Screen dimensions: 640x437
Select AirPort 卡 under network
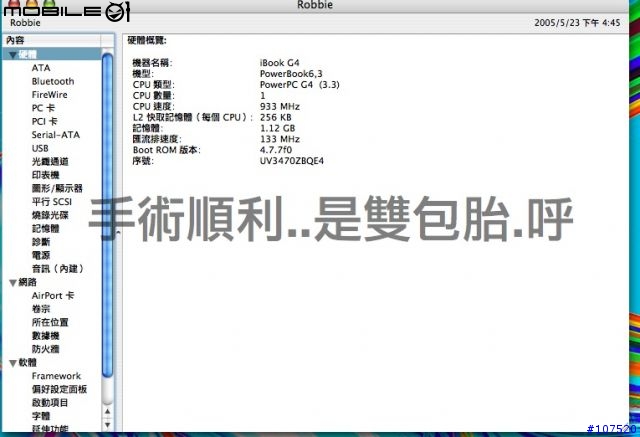[x=53, y=295]
